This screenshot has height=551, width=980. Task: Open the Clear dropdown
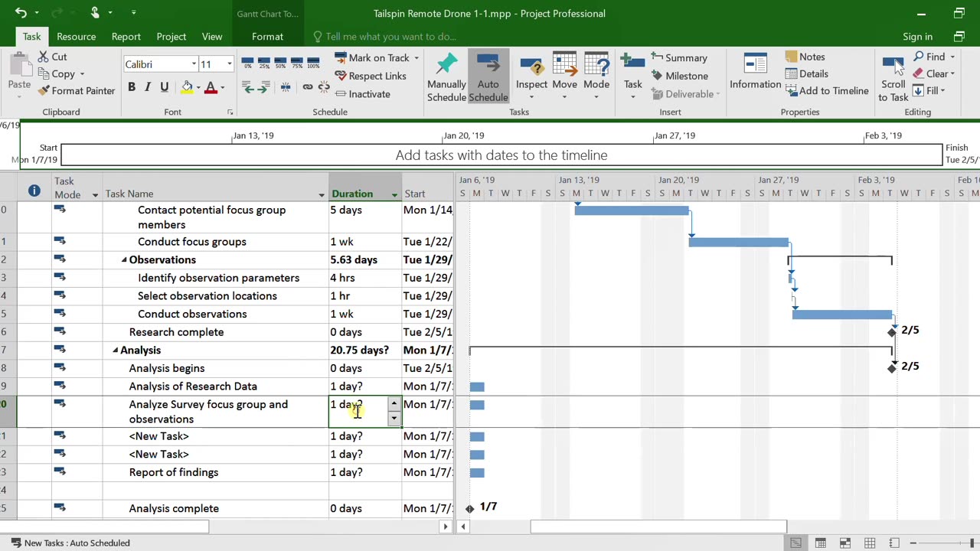(x=952, y=73)
